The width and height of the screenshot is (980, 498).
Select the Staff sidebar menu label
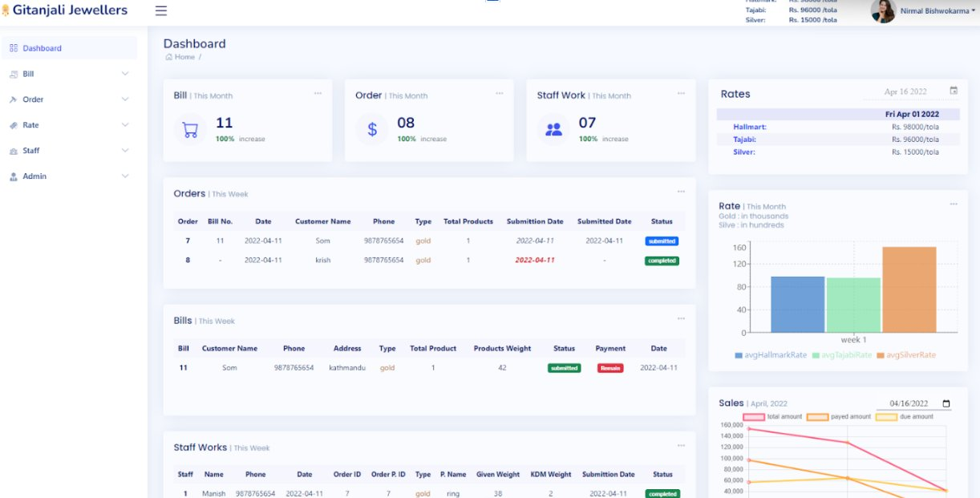point(31,151)
